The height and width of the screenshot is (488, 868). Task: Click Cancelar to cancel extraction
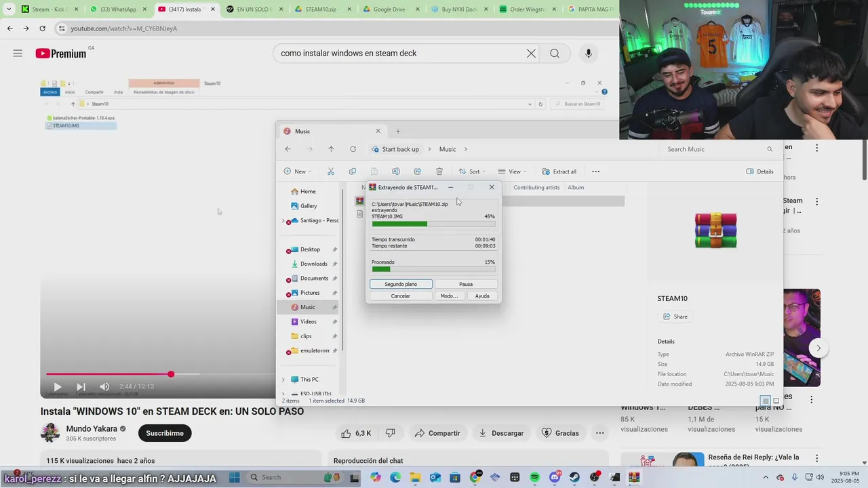tap(401, 296)
